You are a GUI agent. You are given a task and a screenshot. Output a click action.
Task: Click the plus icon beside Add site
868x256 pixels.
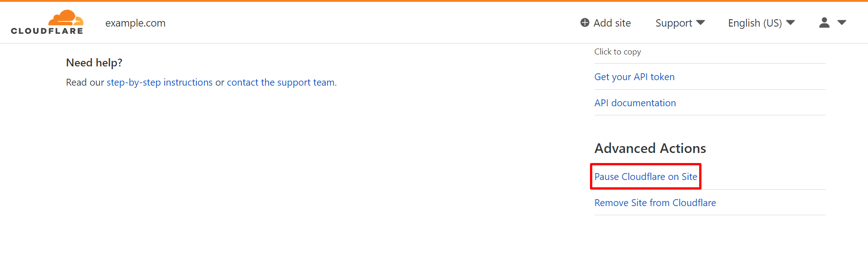coord(584,23)
